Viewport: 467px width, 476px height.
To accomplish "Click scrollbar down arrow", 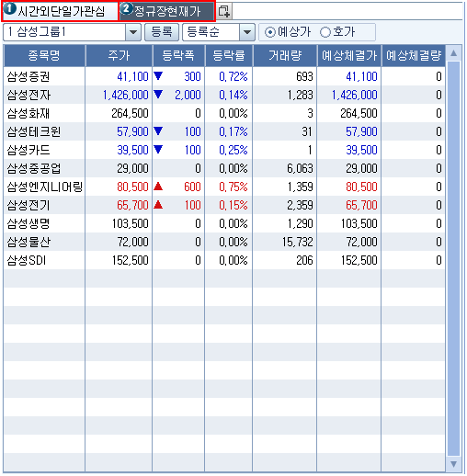I will coord(453,464).
